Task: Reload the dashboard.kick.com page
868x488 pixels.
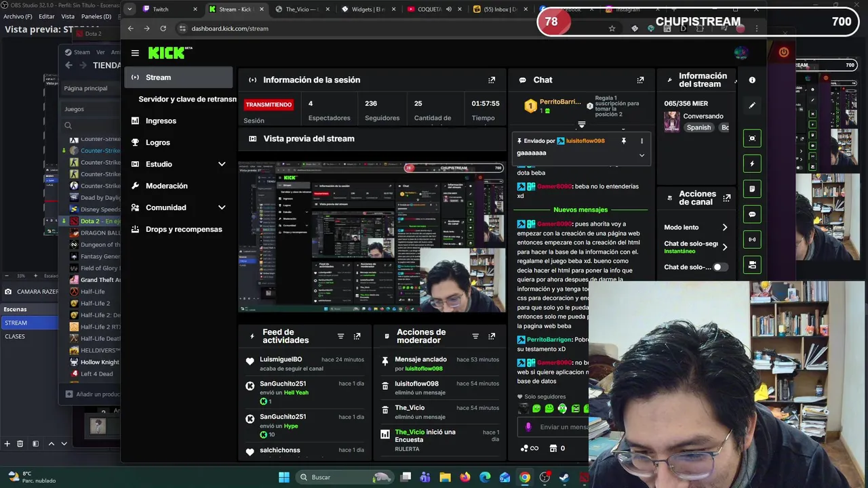Action: [x=163, y=28]
